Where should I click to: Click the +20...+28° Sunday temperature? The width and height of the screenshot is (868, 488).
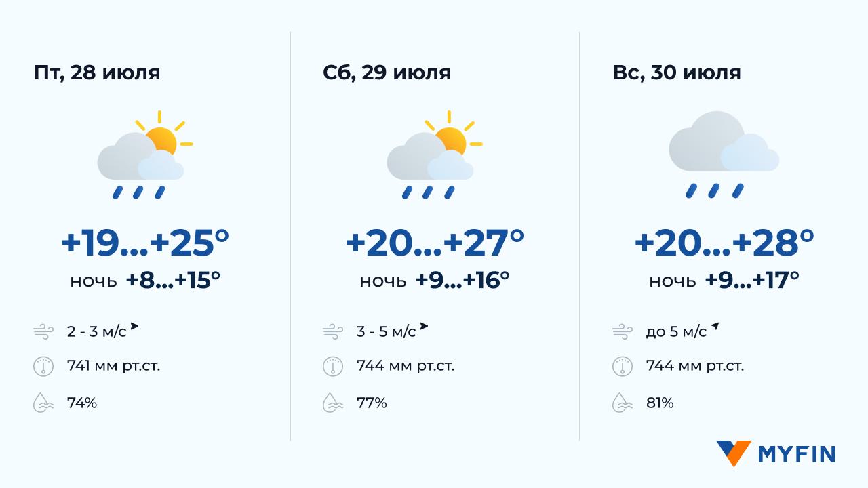[724, 243]
